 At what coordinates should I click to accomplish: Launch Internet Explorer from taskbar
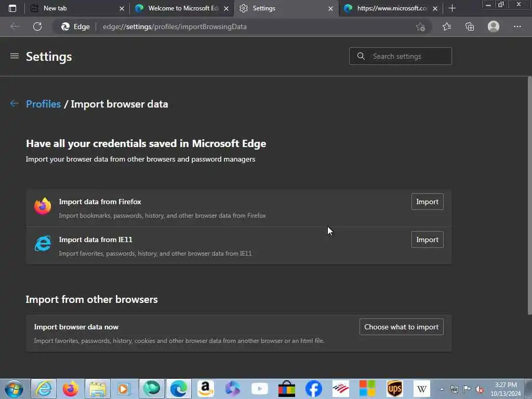tap(44, 389)
